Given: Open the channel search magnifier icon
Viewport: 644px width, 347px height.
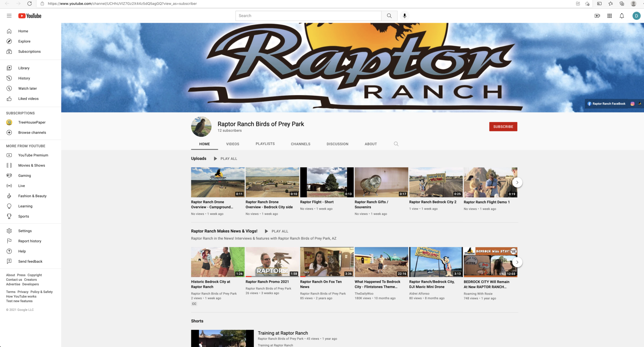Looking at the screenshot, I should click(396, 144).
